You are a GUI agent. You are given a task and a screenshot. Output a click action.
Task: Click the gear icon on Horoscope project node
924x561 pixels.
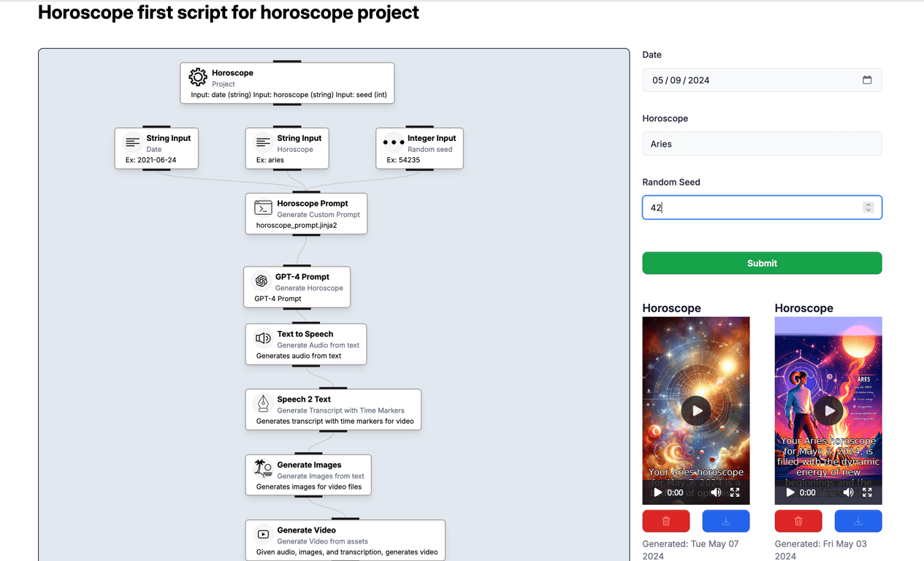[198, 77]
